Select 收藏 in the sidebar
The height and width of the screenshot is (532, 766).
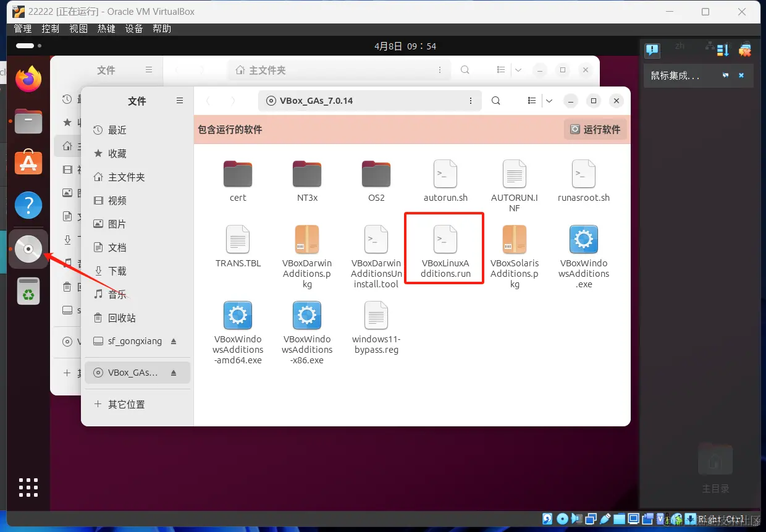(138, 153)
